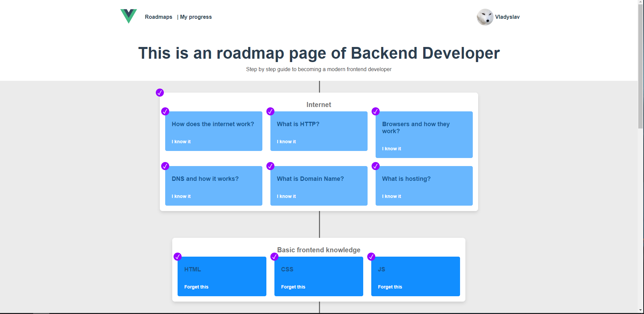Click 'I know it' on 'What is Domain Name?'
This screenshot has height=314, width=644.
click(x=286, y=196)
